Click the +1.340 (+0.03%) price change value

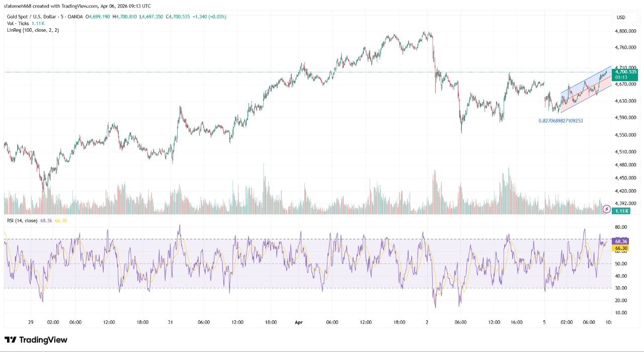pos(209,17)
